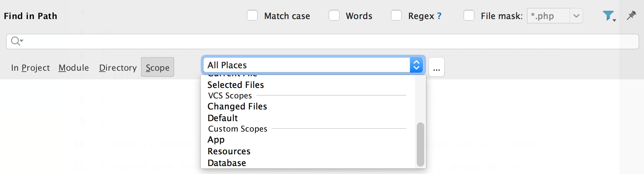Click the Scope button
Screen dimensions: 644x174
pyautogui.click(x=157, y=67)
